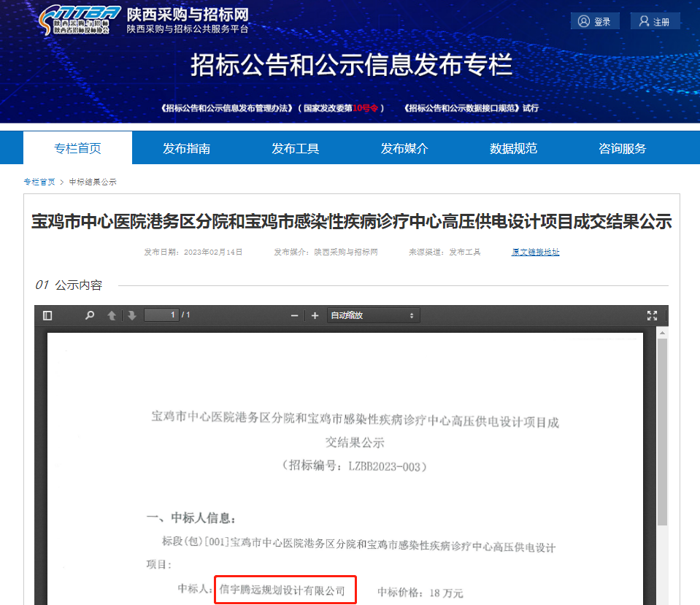Zoom out using the minus icon
The width and height of the screenshot is (700, 605).
click(x=294, y=315)
